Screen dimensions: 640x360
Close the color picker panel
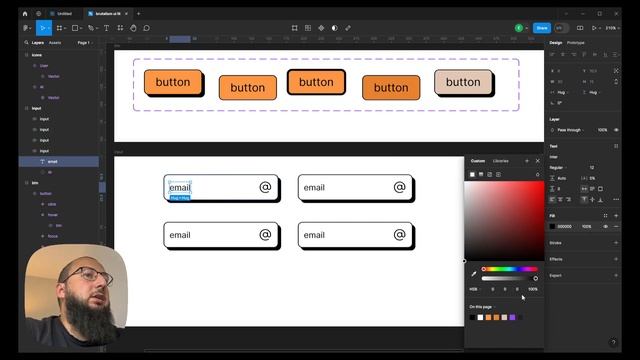pos(538,161)
